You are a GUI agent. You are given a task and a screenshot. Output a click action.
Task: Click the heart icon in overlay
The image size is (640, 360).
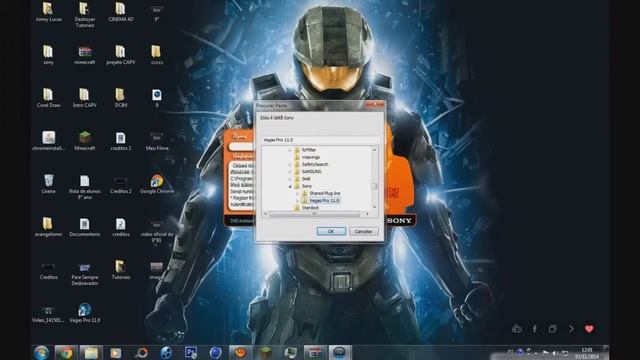pos(589,329)
